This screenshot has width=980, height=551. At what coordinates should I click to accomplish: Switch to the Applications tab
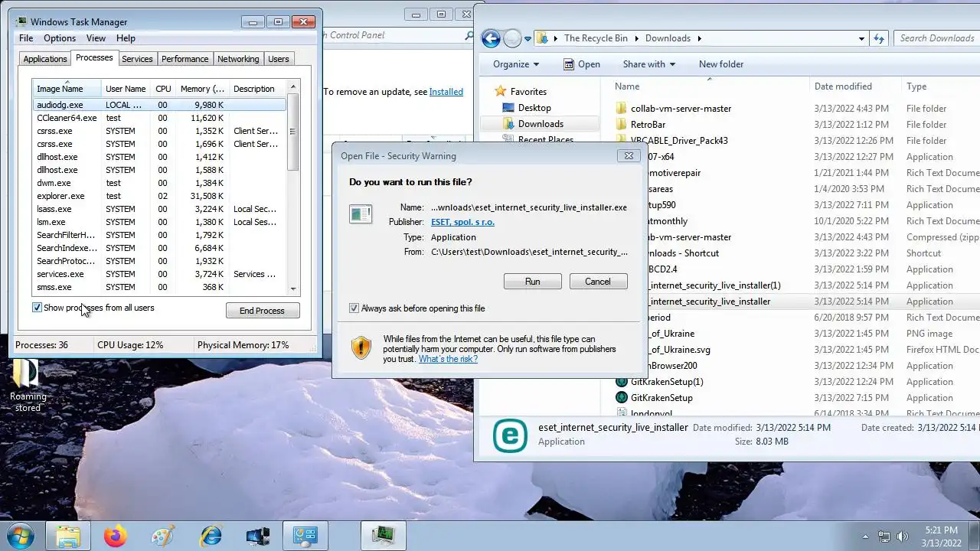point(45,59)
